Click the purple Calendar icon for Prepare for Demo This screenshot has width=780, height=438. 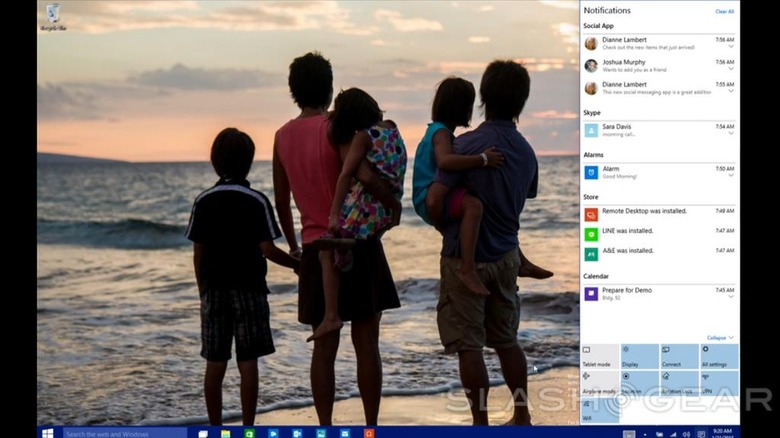click(x=591, y=294)
